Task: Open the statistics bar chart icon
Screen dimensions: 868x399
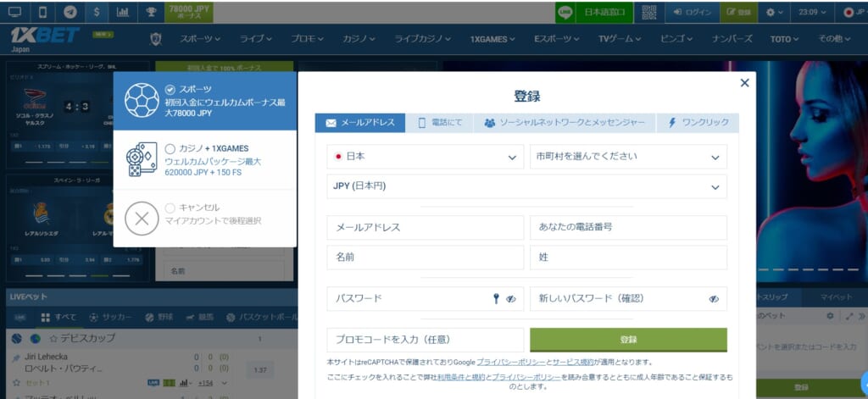Action: (123, 12)
